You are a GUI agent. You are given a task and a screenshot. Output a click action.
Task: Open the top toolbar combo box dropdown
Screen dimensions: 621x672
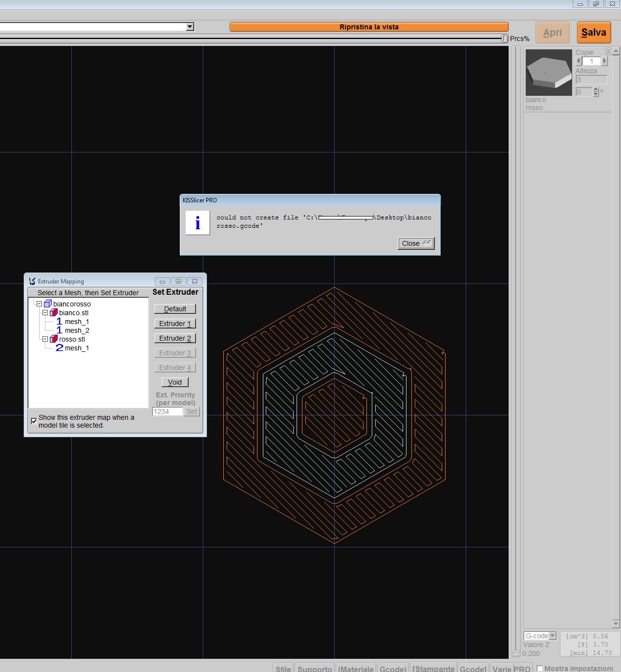click(x=190, y=27)
